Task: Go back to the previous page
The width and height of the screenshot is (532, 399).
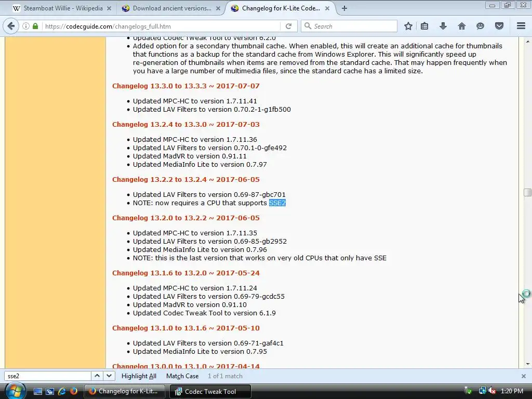Action: tap(11, 26)
